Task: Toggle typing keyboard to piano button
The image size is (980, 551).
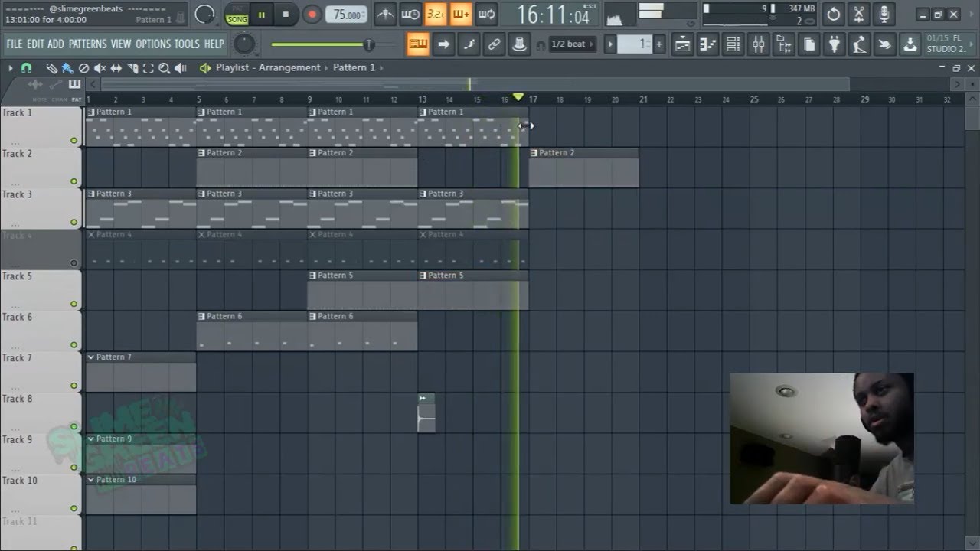Action: point(417,44)
